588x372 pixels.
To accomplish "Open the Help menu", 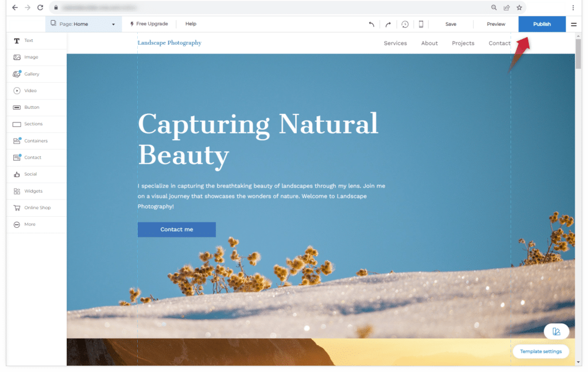I will [191, 24].
